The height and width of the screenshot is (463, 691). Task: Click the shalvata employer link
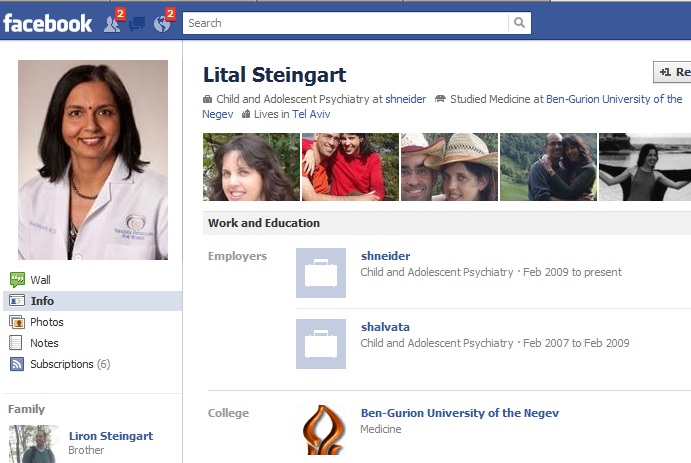385,327
